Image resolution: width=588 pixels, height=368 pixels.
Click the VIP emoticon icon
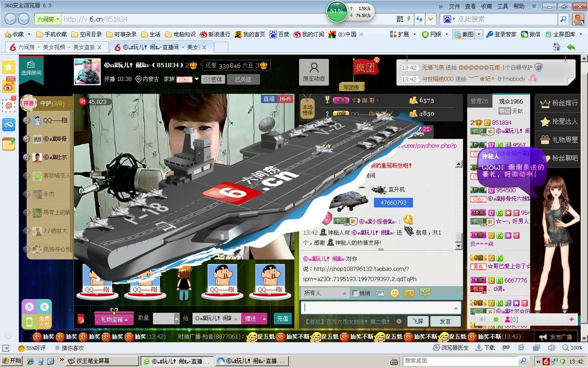pos(408,293)
